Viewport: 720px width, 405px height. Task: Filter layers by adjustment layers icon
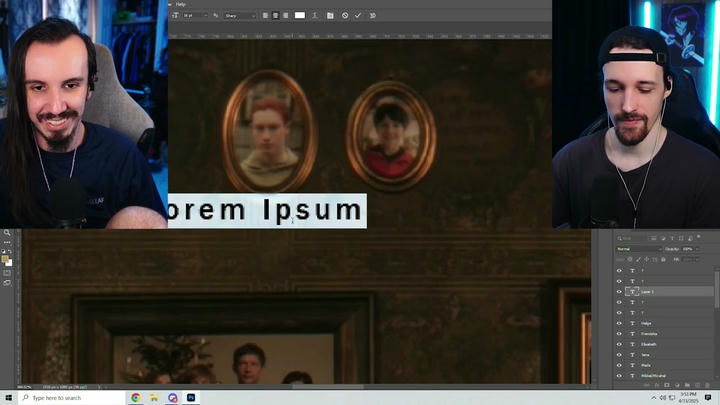663,238
